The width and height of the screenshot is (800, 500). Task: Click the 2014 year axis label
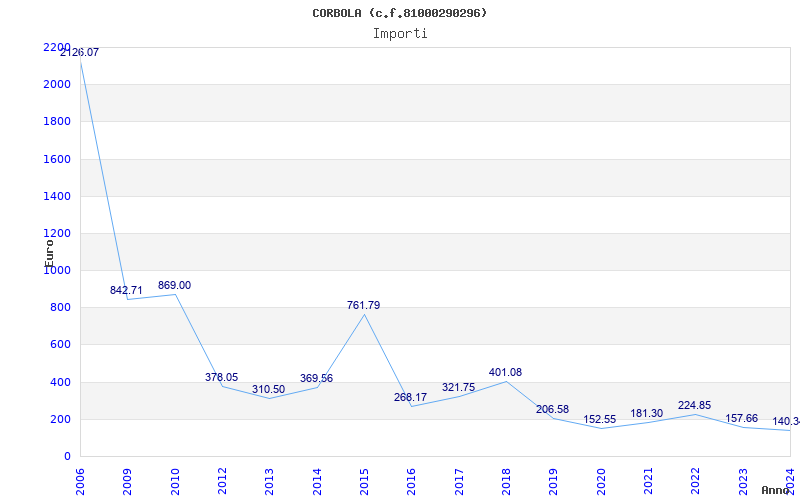317,481
